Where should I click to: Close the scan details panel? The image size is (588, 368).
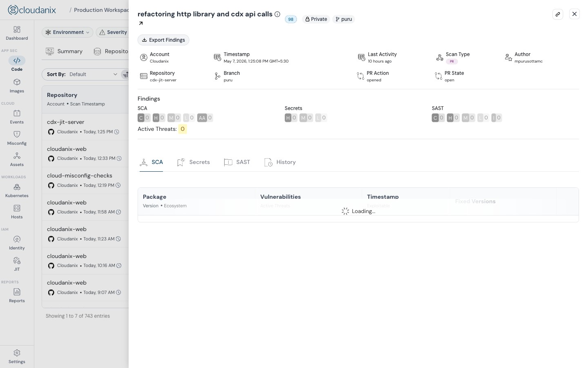(575, 14)
